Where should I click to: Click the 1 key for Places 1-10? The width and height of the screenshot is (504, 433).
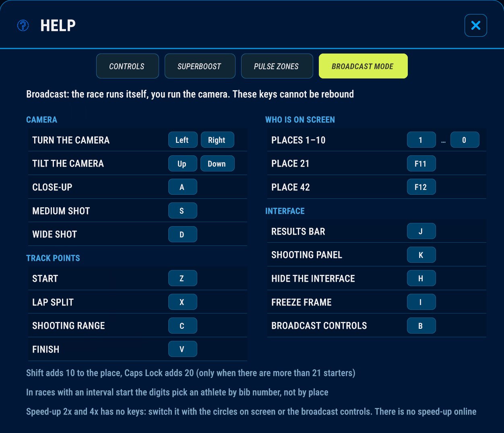point(421,140)
